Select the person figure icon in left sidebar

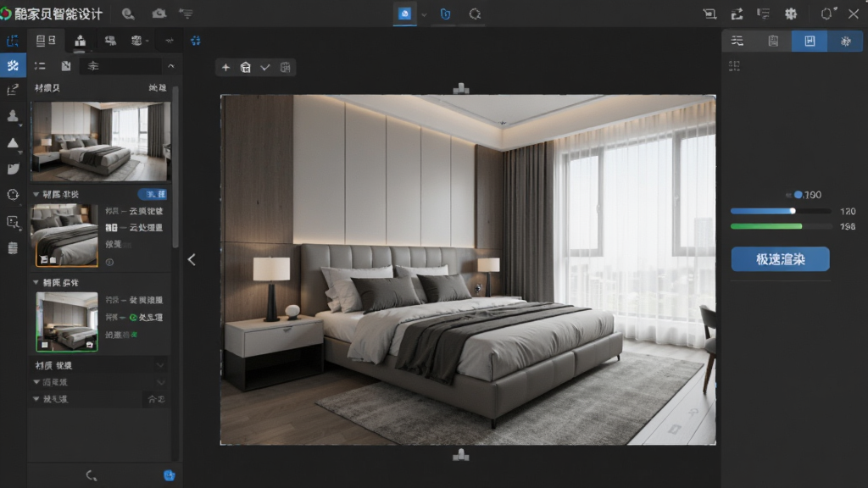coord(13,115)
